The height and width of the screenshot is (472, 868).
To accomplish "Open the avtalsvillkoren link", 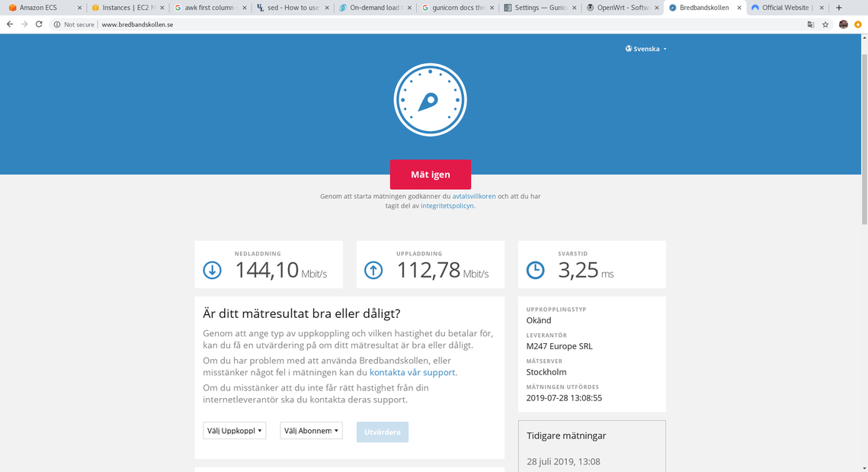I will click(x=474, y=196).
